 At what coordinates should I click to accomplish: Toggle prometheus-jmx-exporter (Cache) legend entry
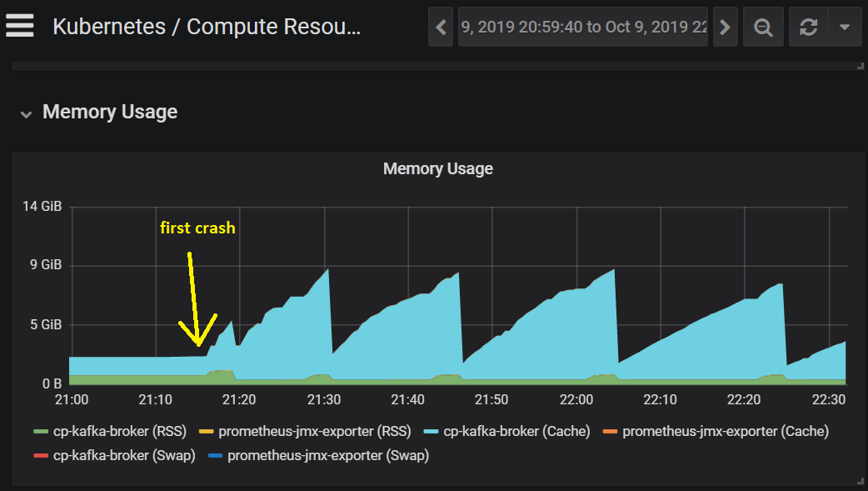click(x=726, y=431)
